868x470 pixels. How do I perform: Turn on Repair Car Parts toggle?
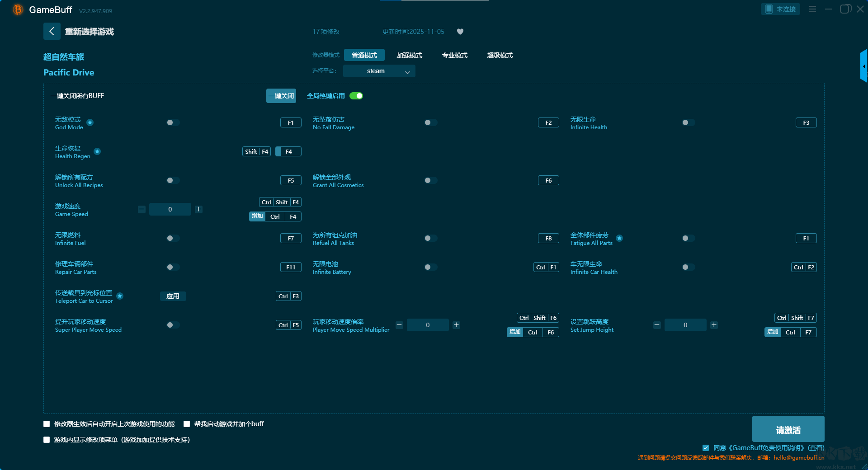173,267
